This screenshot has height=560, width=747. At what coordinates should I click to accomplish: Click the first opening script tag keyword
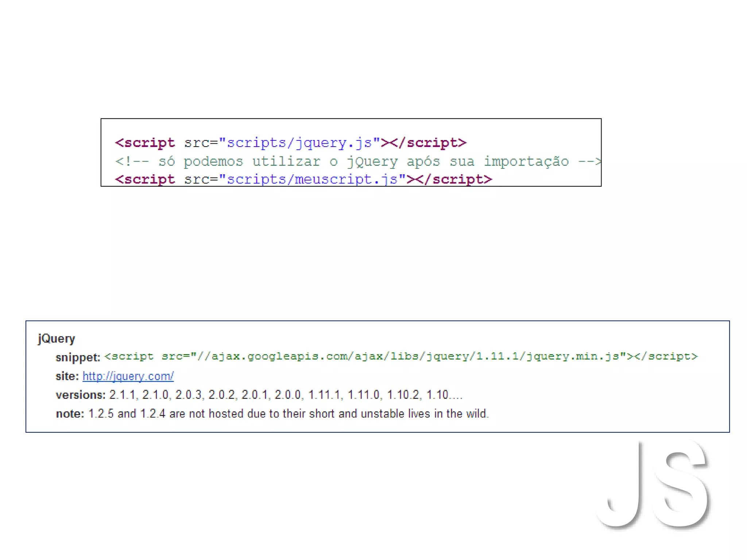click(x=145, y=143)
